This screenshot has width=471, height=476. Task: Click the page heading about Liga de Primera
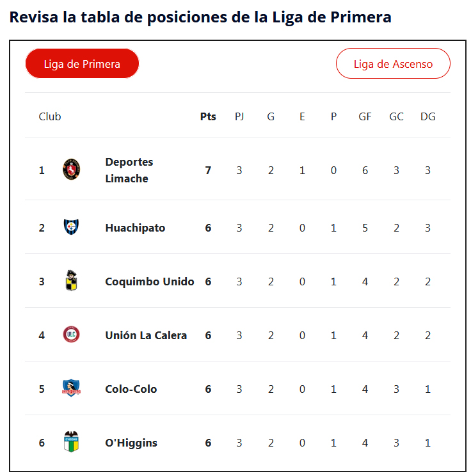tap(200, 17)
